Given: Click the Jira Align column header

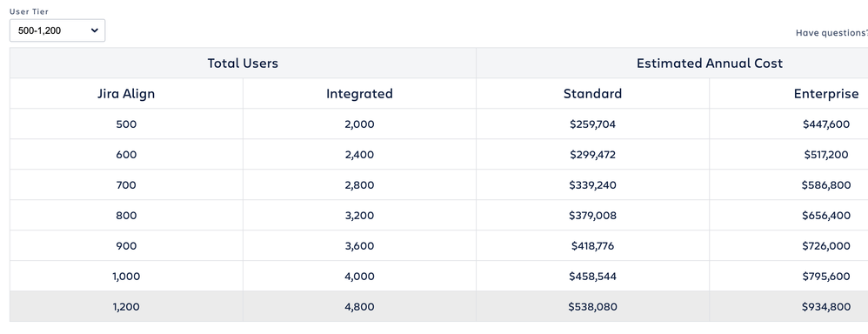Looking at the screenshot, I should (x=126, y=94).
